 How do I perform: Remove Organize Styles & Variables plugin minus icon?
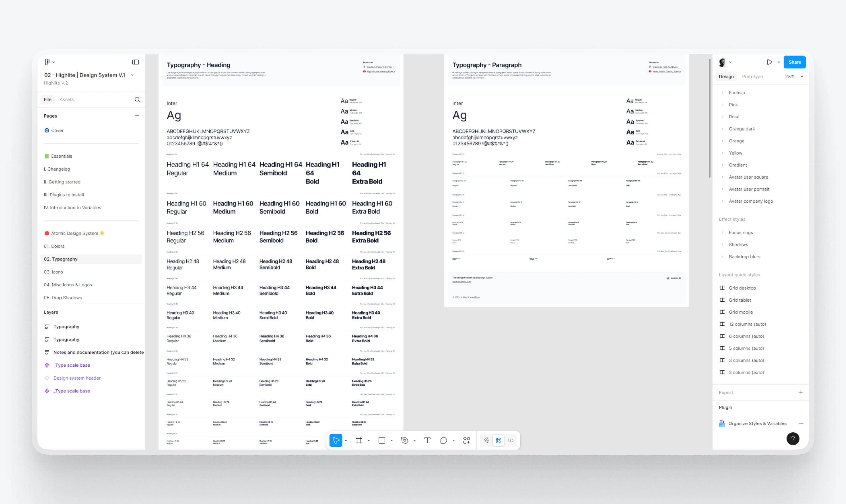click(x=801, y=423)
